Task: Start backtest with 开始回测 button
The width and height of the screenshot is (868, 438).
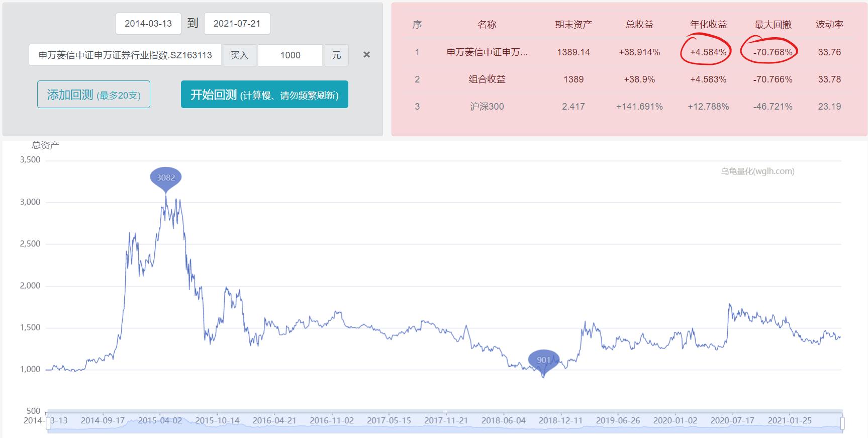Action: [264, 95]
